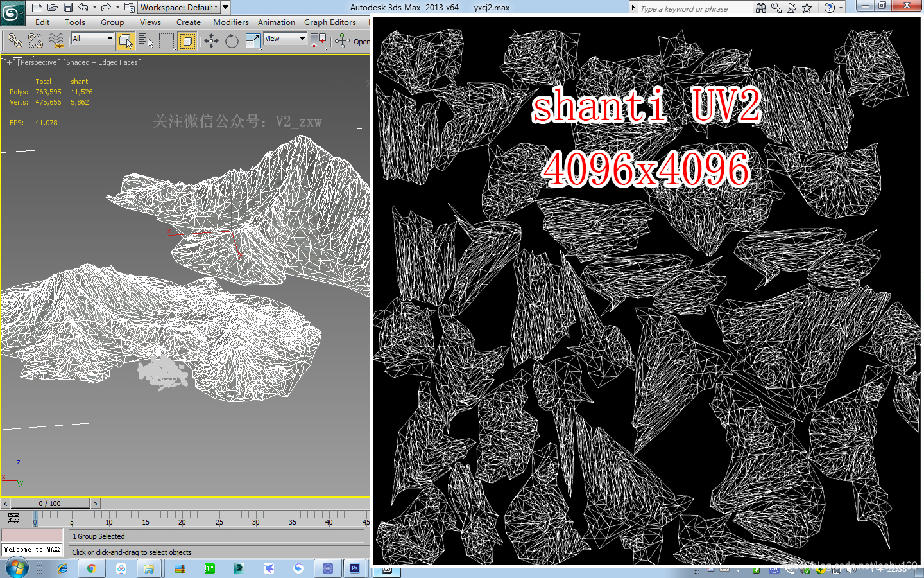The width and height of the screenshot is (924, 578).
Task: Click the Help question mark icon
Action: 830,8
